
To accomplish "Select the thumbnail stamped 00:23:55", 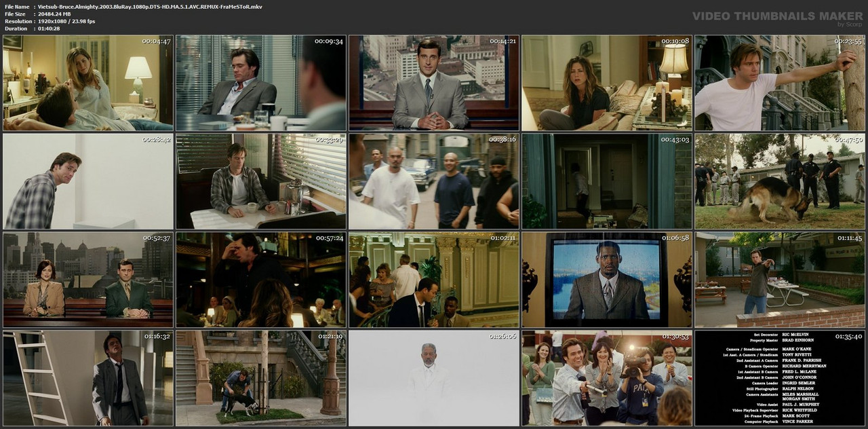I will (780, 83).
